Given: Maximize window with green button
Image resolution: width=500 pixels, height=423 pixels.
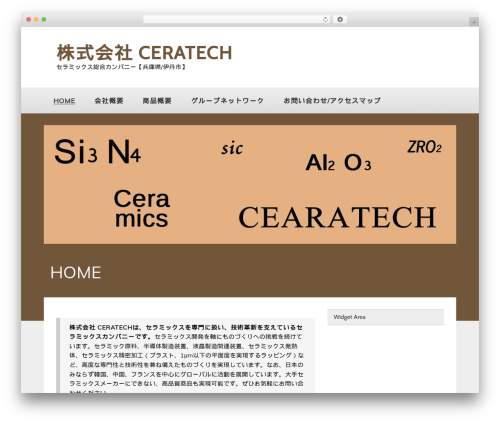Looking at the screenshot, I should [44, 20].
